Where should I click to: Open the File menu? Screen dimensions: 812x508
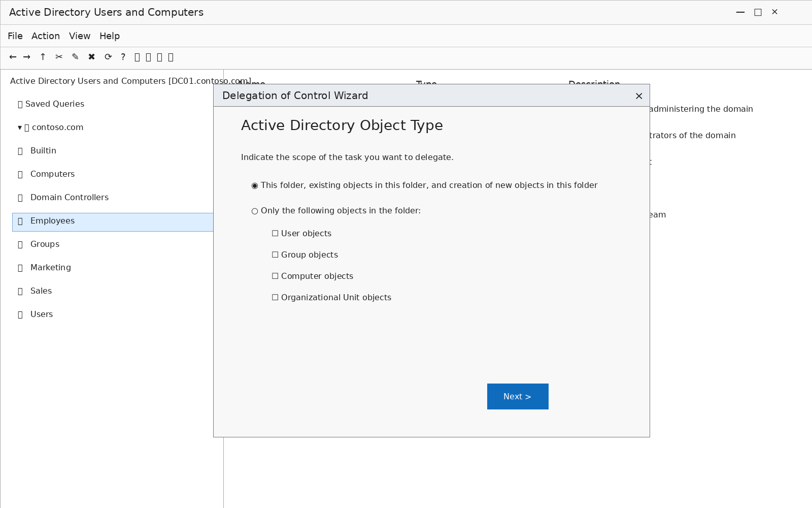coord(15,36)
